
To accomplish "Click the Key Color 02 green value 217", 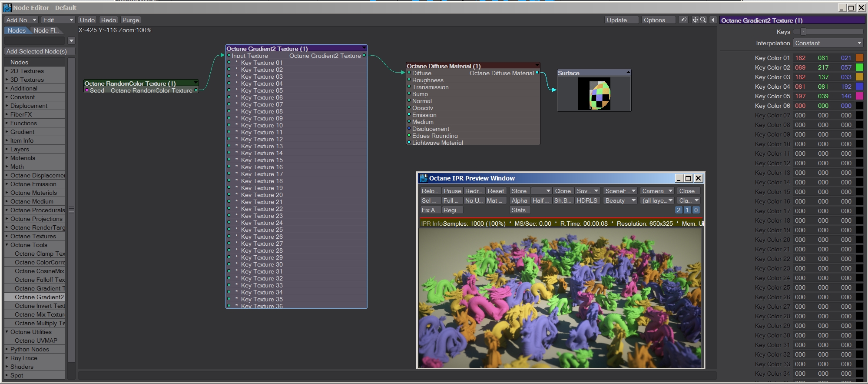I will coord(823,67).
